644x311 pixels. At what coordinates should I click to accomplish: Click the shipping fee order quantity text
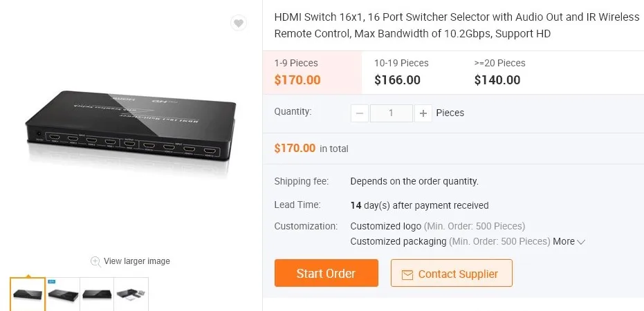tap(414, 182)
